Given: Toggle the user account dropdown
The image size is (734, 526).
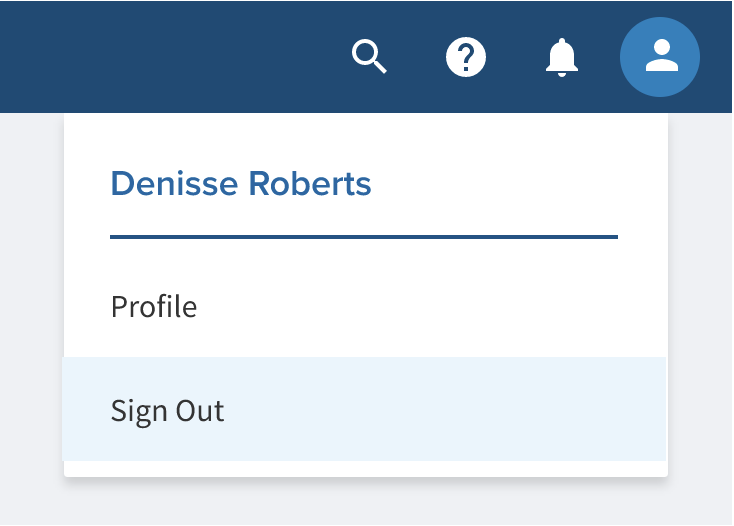Looking at the screenshot, I should pos(660,57).
